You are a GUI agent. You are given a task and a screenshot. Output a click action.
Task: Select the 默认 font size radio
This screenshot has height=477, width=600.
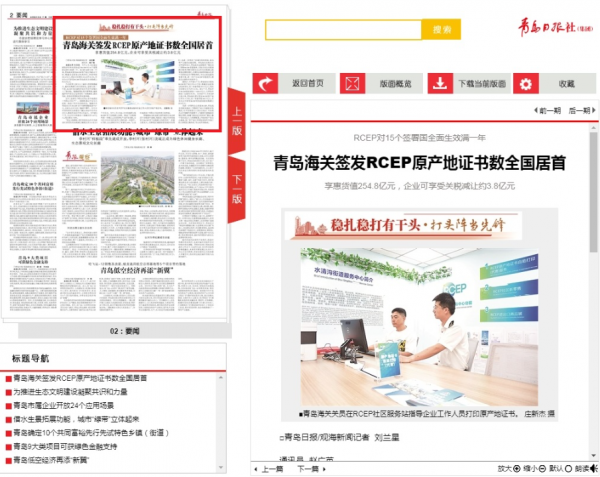pyautogui.click(x=566, y=467)
